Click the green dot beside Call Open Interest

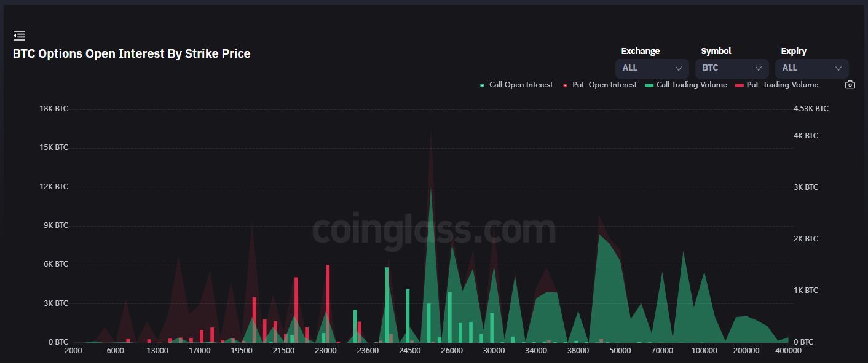[x=482, y=85]
